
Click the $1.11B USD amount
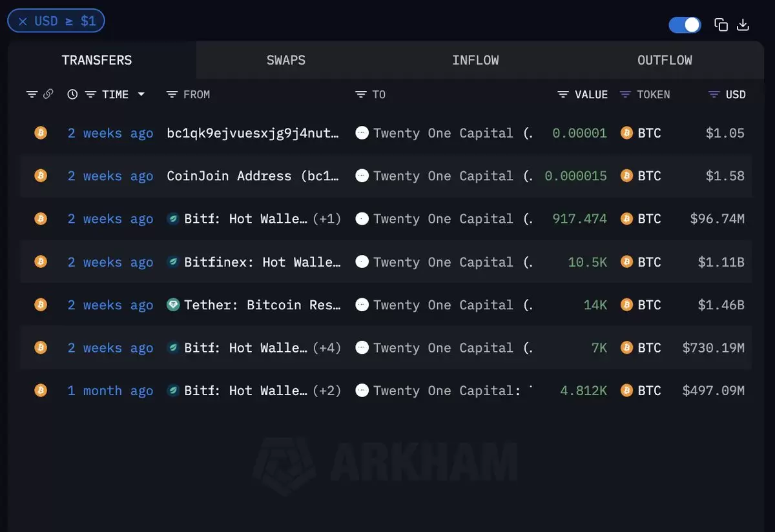(721, 261)
